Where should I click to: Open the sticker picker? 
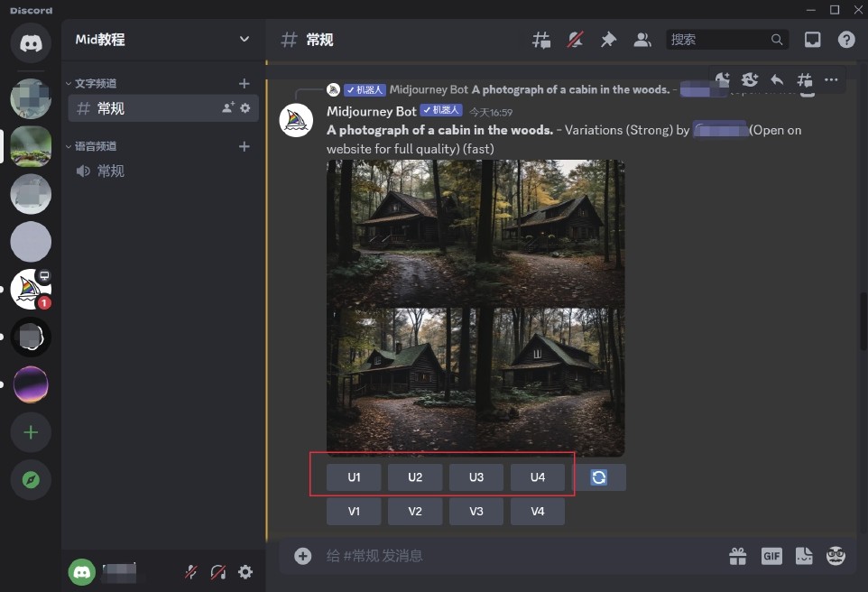pyautogui.click(x=804, y=556)
